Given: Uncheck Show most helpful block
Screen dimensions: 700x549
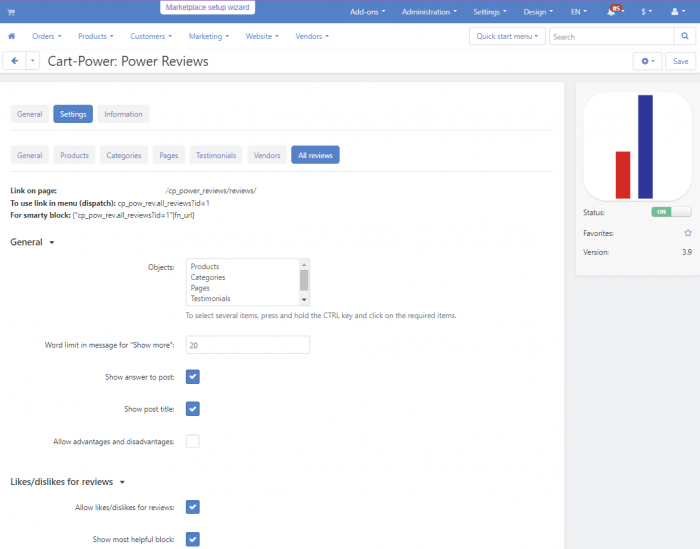Looking at the screenshot, I should (x=193, y=539).
